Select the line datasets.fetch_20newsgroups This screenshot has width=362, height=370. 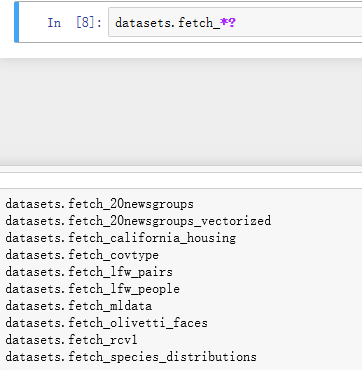[99, 204]
